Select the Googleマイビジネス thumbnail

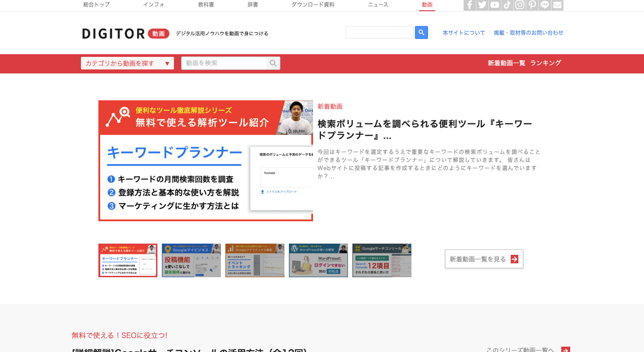191,260
